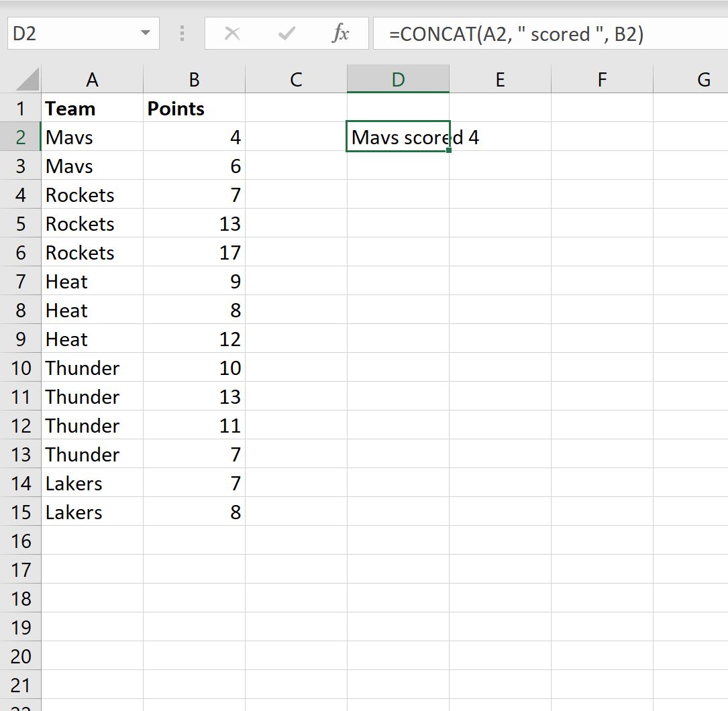Select cell A14 containing Lakers

coord(93,483)
